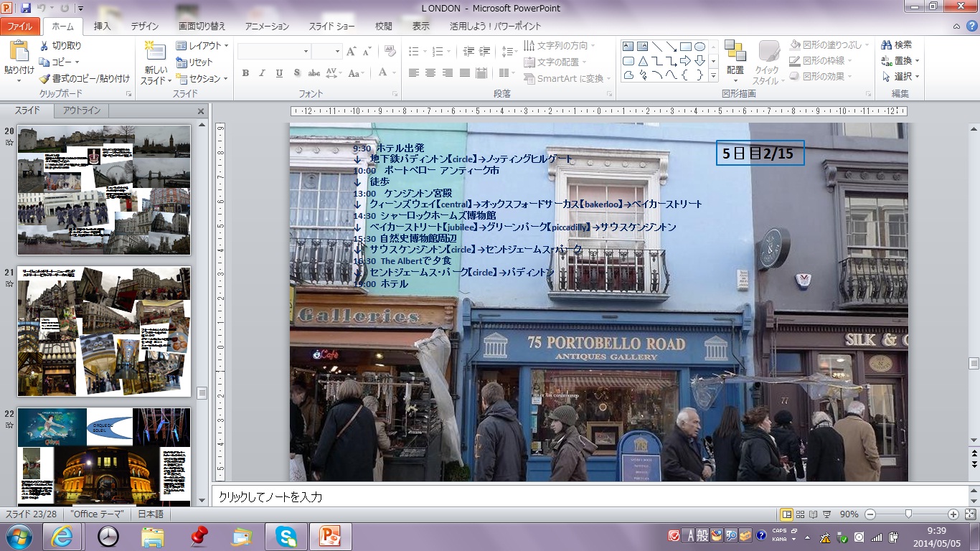This screenshot has height=551, width=980.
Task: Open the Copy (コピー) dropdown arrow
Action: pos(77,62)
